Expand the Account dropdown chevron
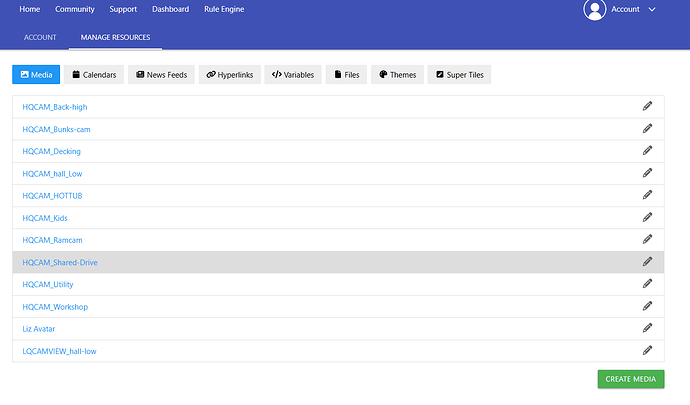This screenshot has height=405, width=690. 652,9
